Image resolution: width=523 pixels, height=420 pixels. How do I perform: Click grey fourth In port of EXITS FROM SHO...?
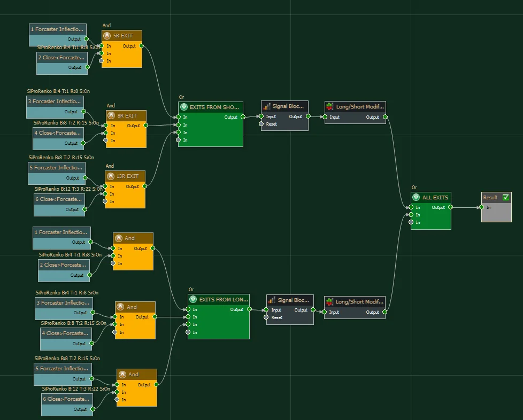click(x=179, y=140)
